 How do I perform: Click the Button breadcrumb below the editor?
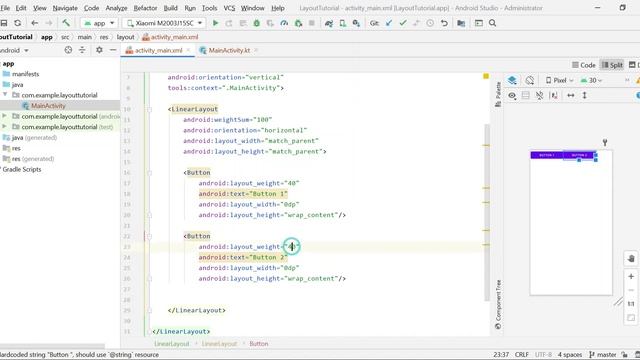tap(259, 344)
